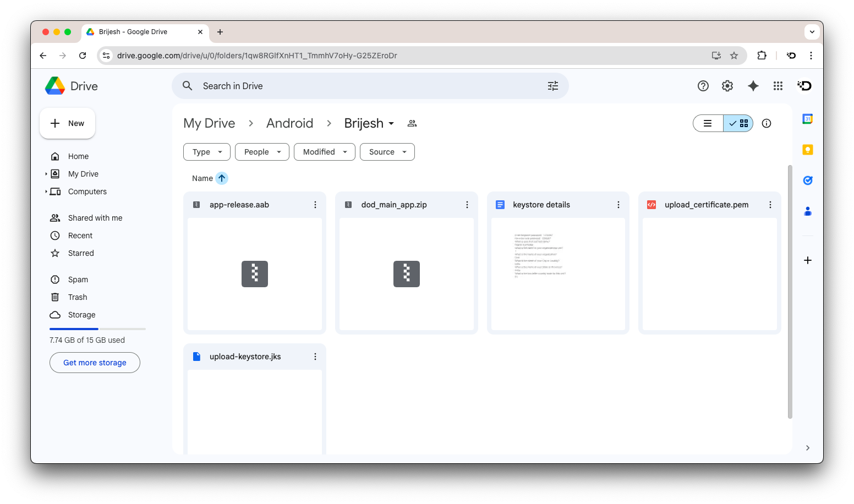Expand My Drive tree in sidebar
This screenshot has width=854, height=504.
46,174
